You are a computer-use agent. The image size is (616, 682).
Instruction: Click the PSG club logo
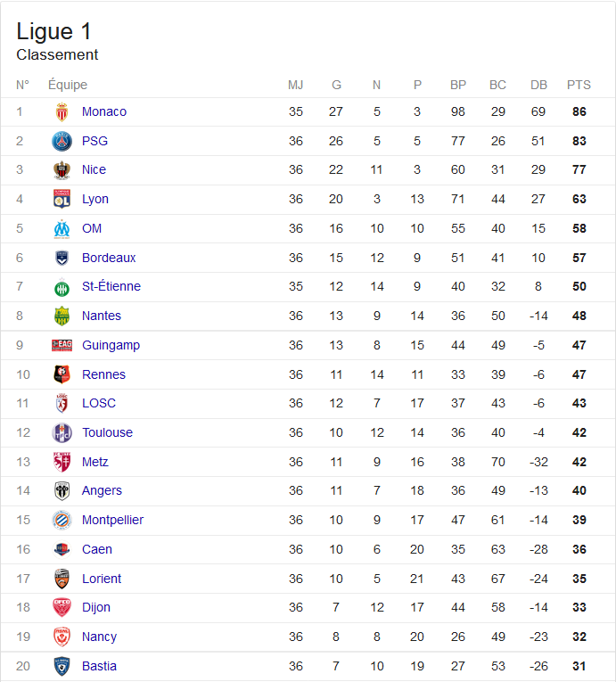pos(62,142)
